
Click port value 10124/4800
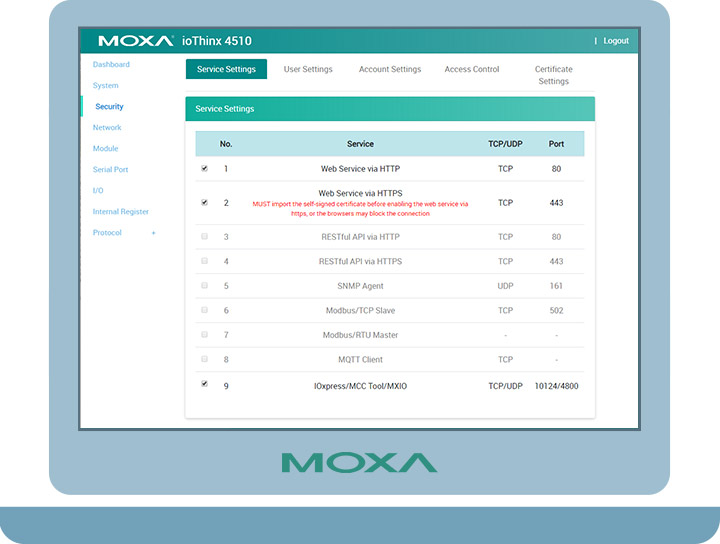click(x=556, y=386)
